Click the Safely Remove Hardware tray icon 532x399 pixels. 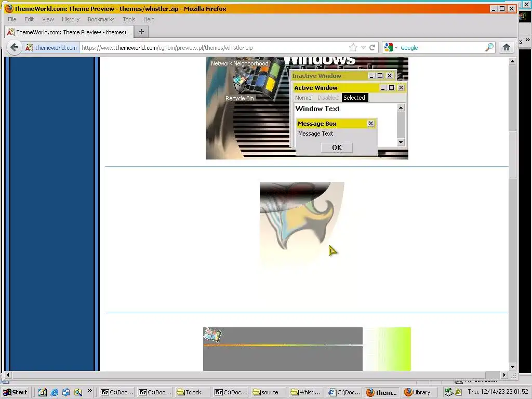pos(449,392)
